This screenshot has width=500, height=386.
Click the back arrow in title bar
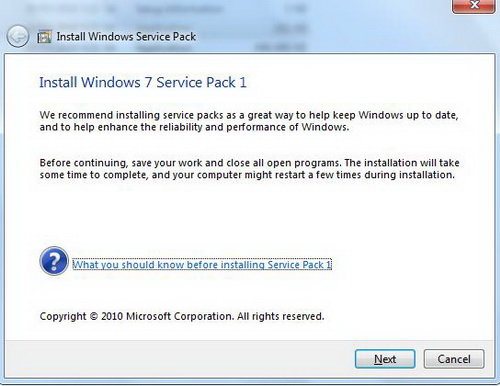point(17,36)
